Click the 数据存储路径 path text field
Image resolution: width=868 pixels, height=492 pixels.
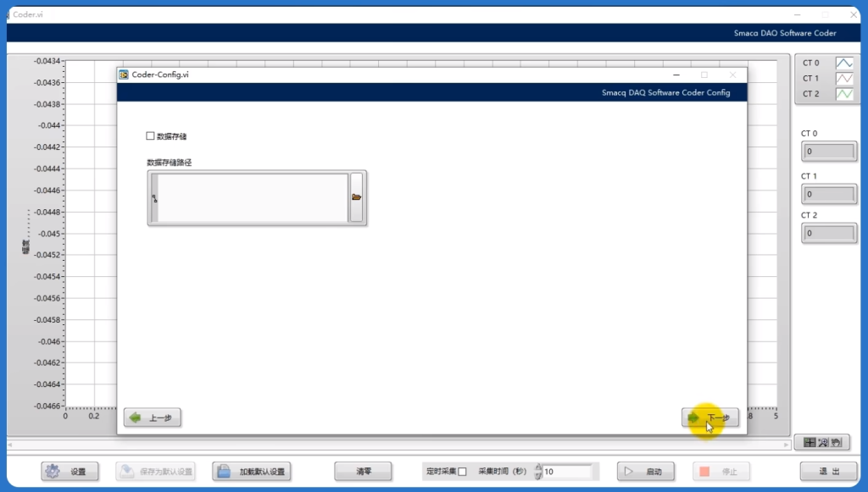[x=253, y=198]
